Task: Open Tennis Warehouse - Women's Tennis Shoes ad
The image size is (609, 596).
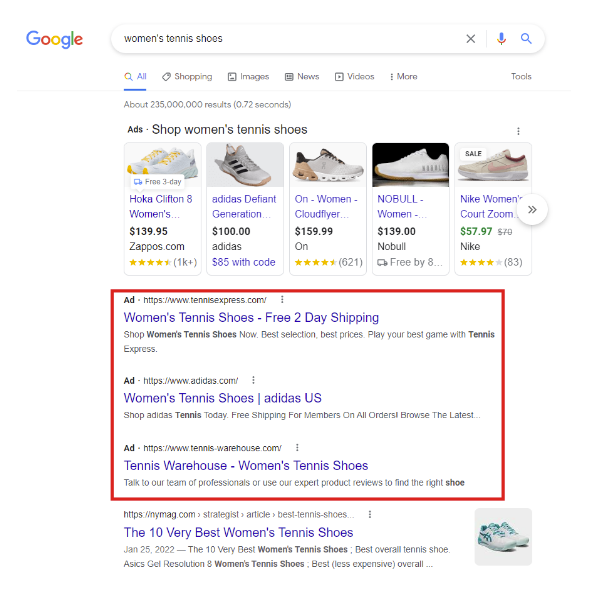Action: coord(246,466)
